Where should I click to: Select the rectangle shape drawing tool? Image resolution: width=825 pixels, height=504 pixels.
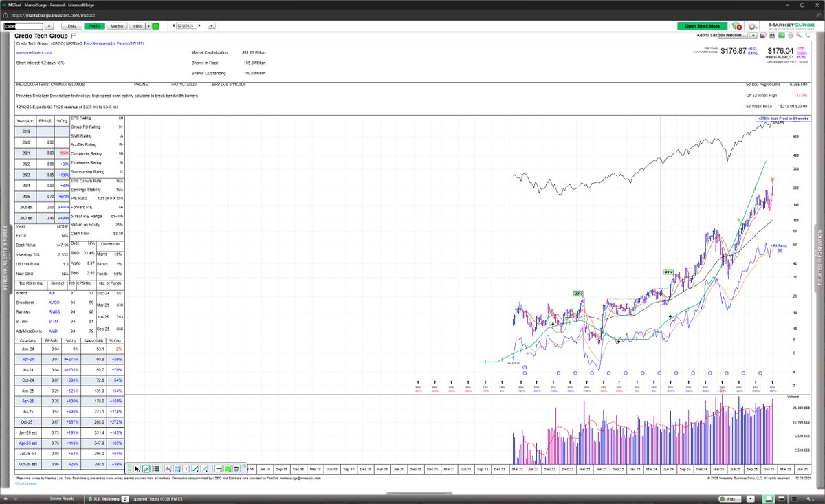coord(177,469)
